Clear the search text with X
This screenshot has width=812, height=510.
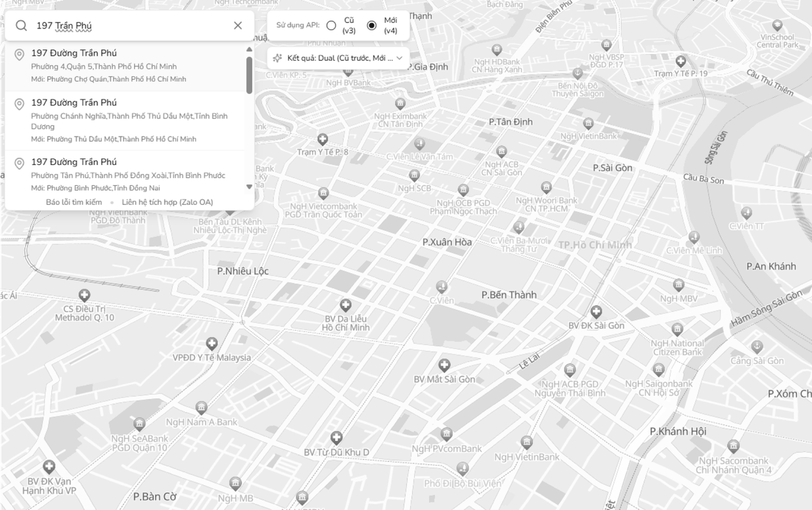tap(238, 26)
